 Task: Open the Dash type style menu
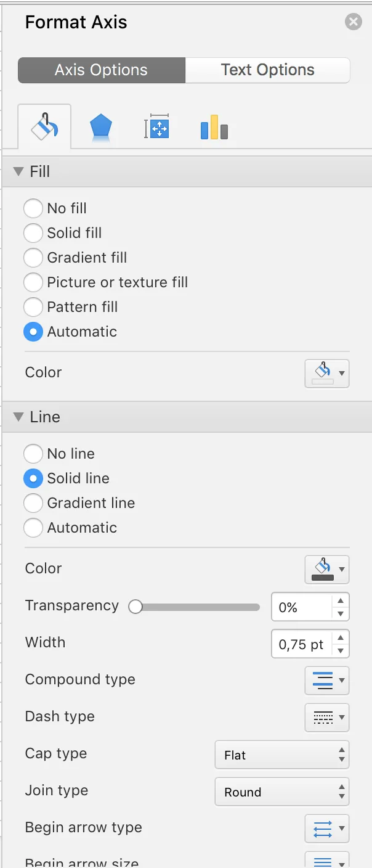tap(327, 718)
